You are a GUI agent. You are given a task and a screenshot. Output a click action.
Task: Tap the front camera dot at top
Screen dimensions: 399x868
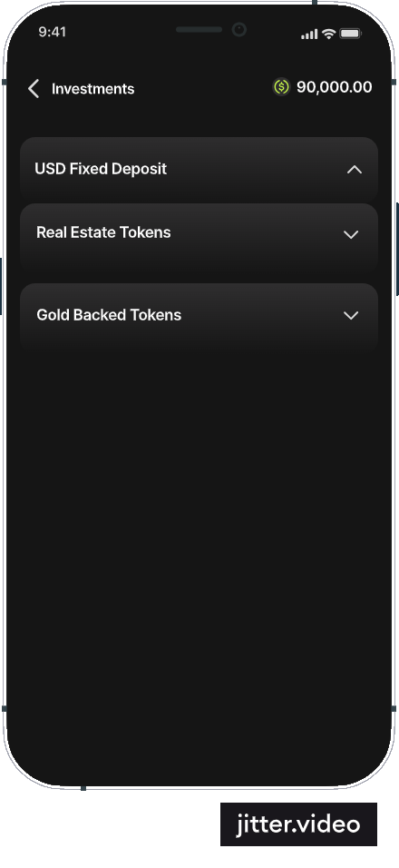(238, 29)
